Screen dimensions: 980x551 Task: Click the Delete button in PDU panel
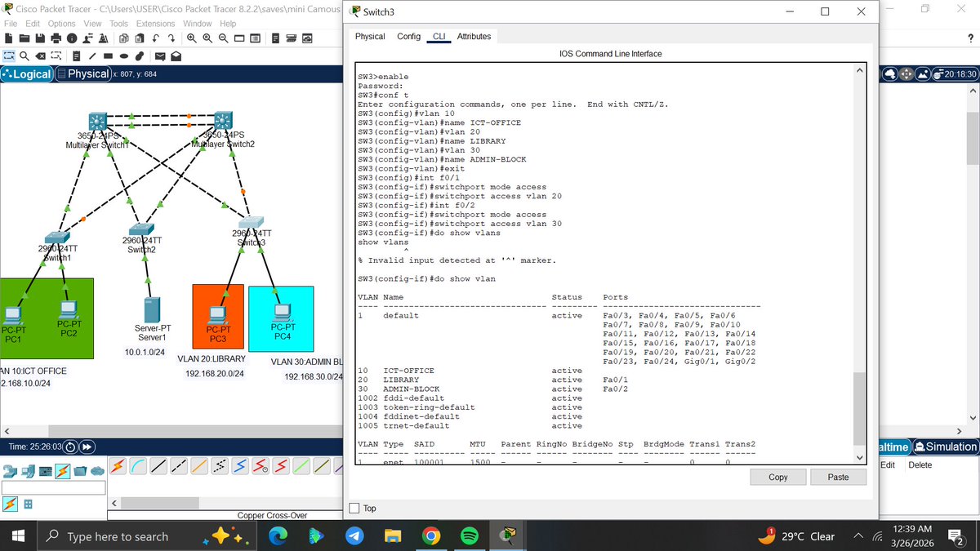point(920,464)
